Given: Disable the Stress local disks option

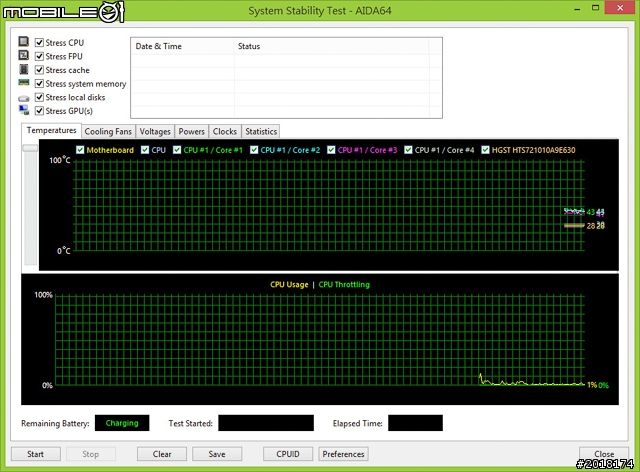Looking at the screenshot, I should click(39, 97).
